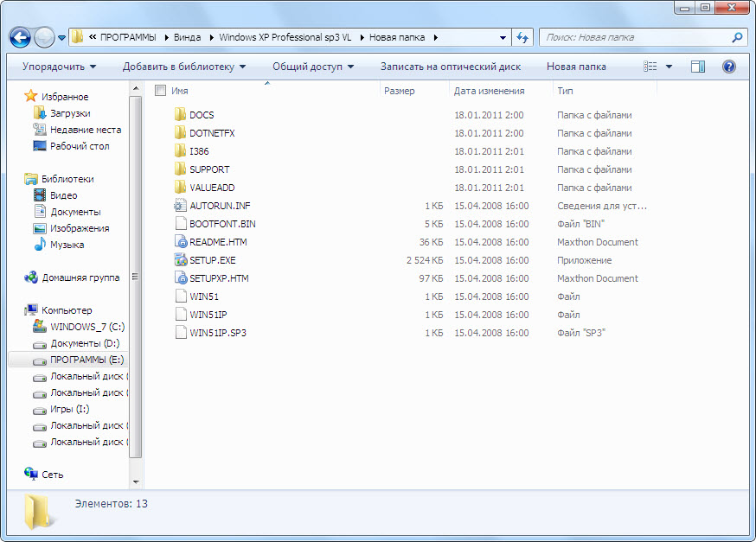This screenshot has width=756, height=542.
Task: Navigate to Винда in the breadcrumb
Action: (x=187, y=37)
